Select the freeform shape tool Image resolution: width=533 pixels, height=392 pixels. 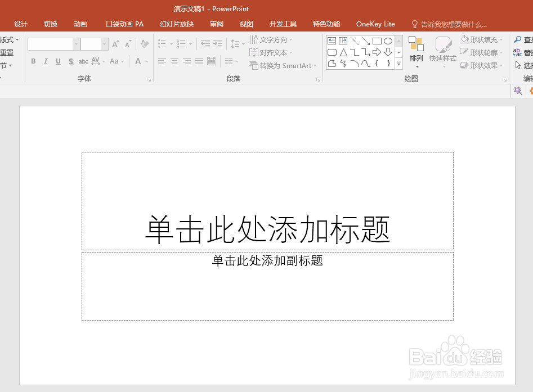[332, 64]
